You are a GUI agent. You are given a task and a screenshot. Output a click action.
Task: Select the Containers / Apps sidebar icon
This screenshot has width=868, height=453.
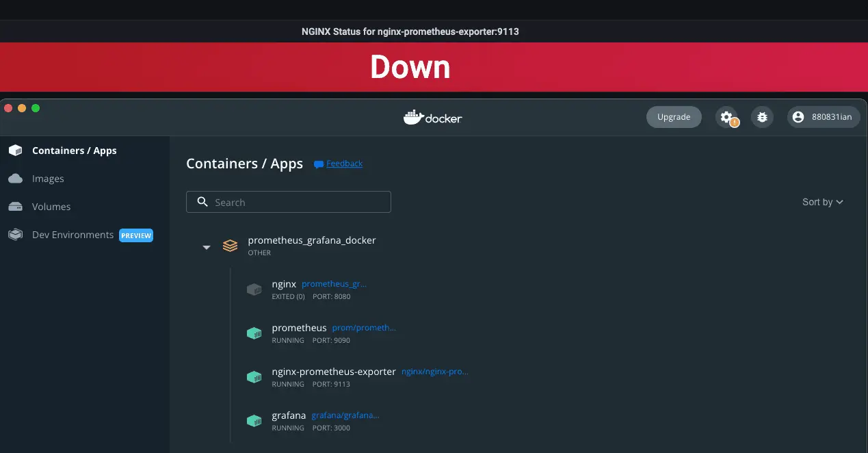tap(15, 151)
